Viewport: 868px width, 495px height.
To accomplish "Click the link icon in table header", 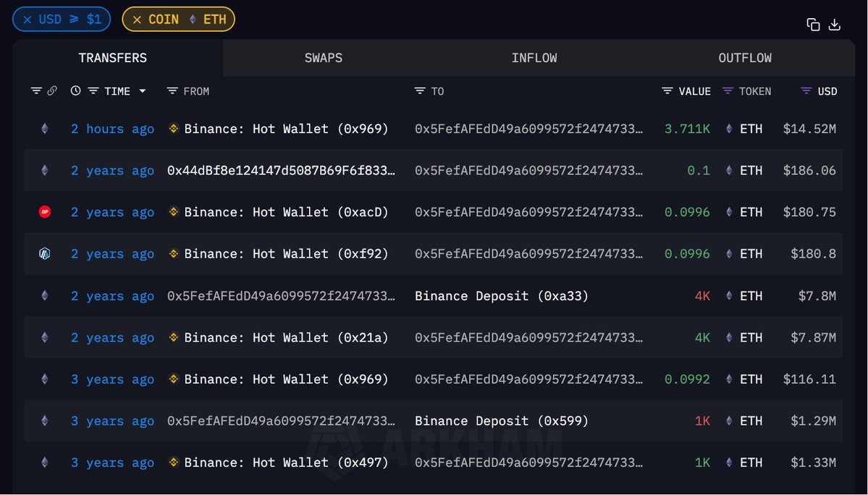I will click(52, 90).
